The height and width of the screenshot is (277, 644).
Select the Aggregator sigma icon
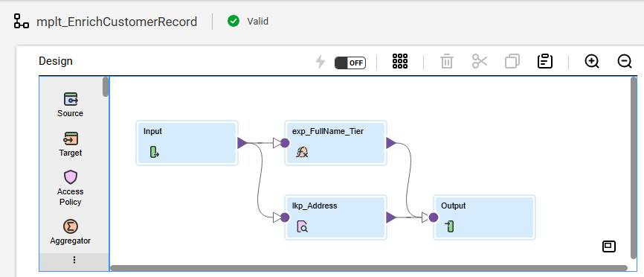70,226
